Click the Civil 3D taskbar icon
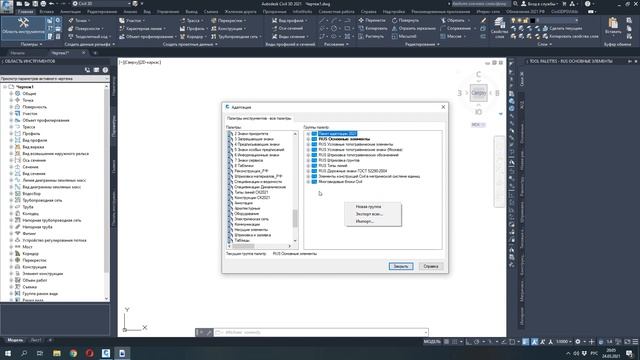Screen dimensions: 640x360 click(106, 353)
